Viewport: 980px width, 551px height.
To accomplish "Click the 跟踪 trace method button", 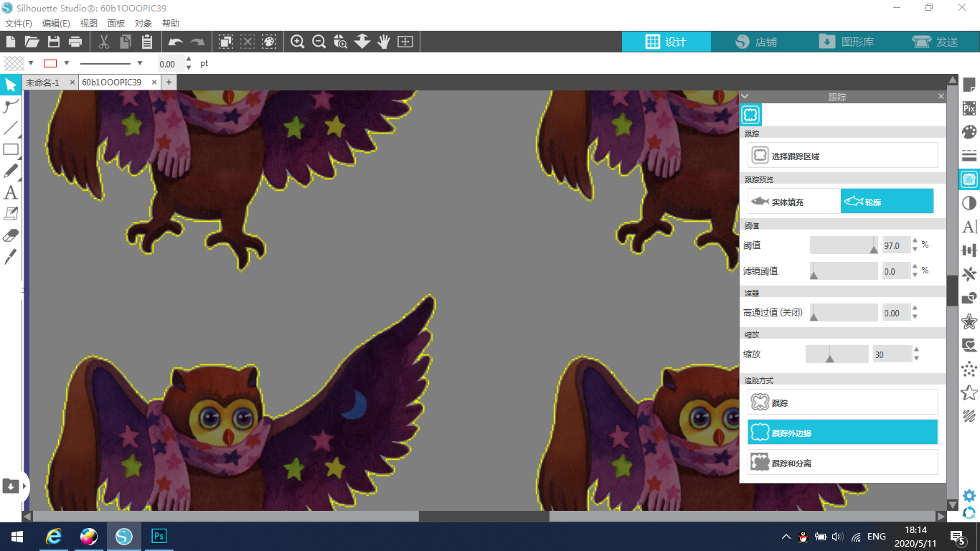I will click(843, 402).
